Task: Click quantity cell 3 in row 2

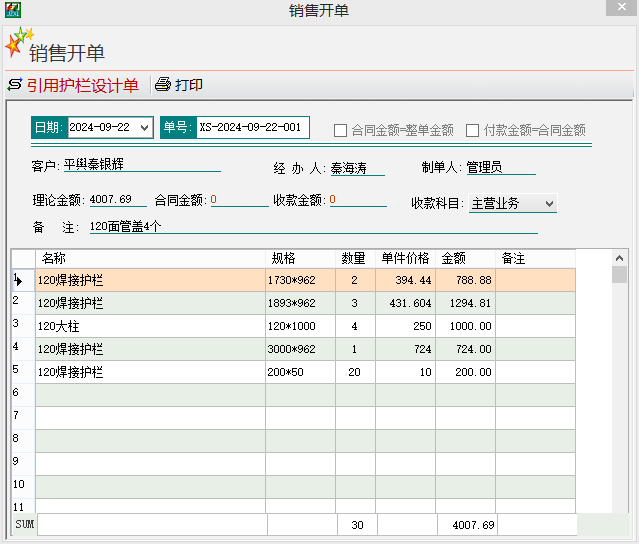Action: pyautogui.click(x=355, y=303)
